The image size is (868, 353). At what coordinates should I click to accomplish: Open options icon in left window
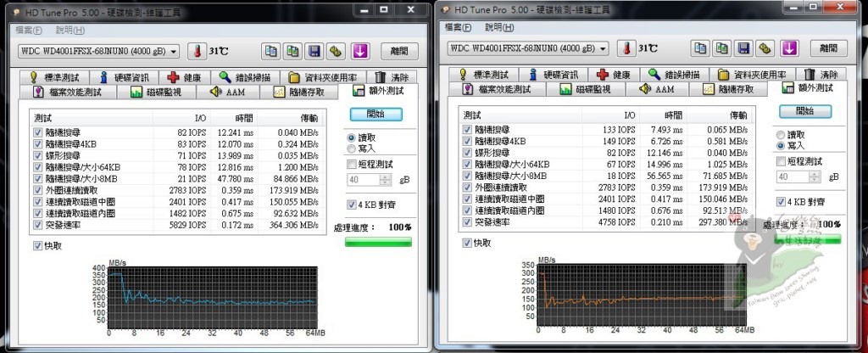coord(336,51)
